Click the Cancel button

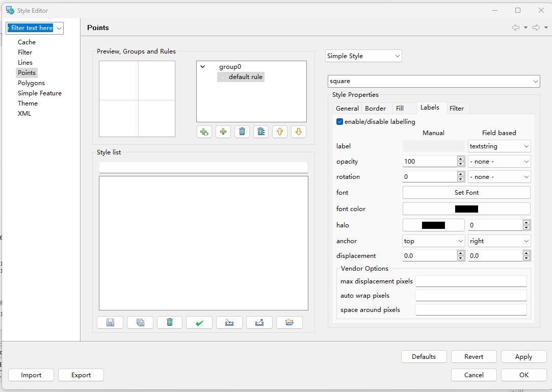click(x=474, y=375)
